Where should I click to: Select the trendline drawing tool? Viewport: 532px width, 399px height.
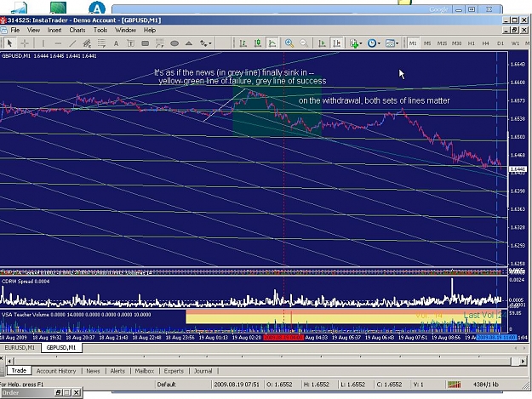pos(72,43)
